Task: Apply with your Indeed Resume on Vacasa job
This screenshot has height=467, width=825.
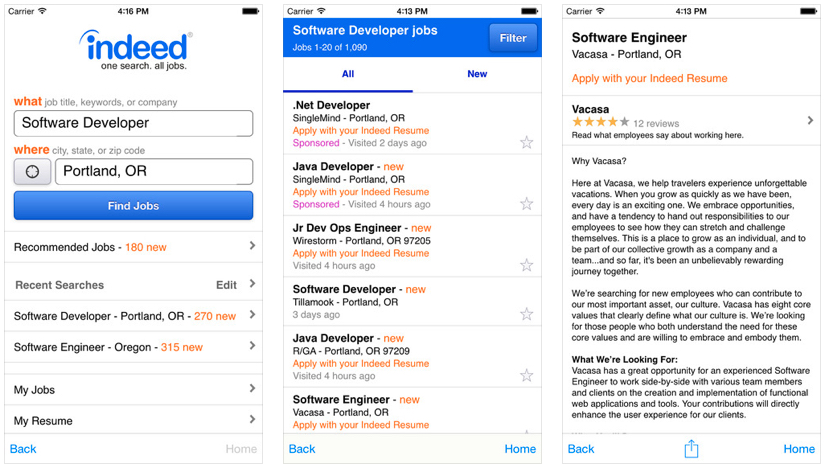Action: 649,78
